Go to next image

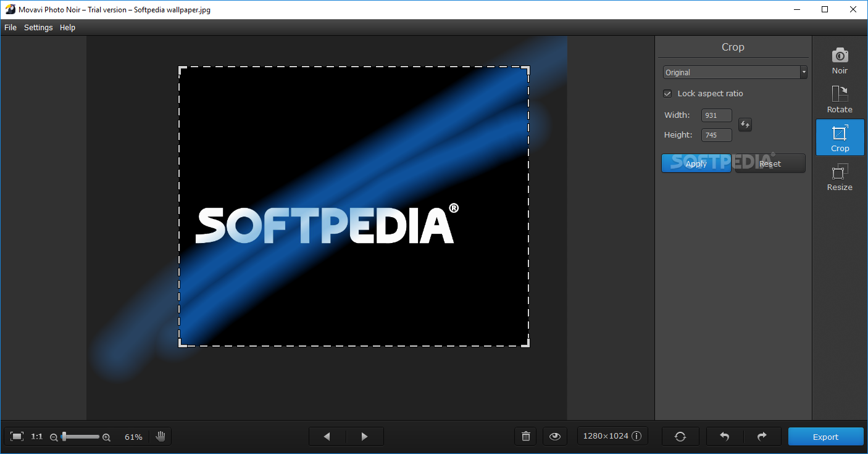click(x=365, y=437)
